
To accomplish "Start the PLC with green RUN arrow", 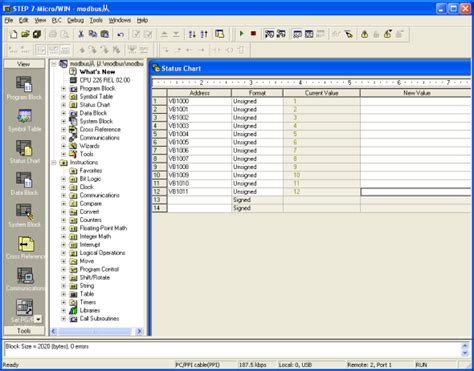I will (x=242, y=34).
